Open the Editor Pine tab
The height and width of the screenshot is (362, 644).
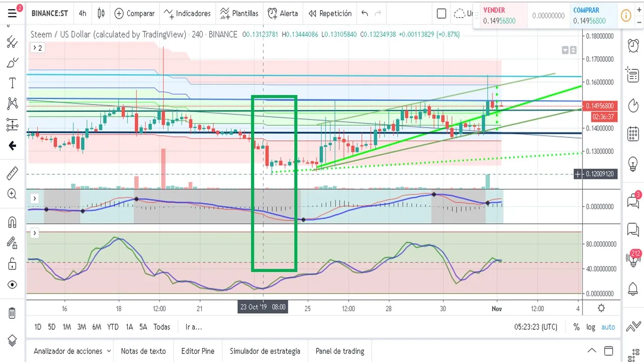point(198,351)
